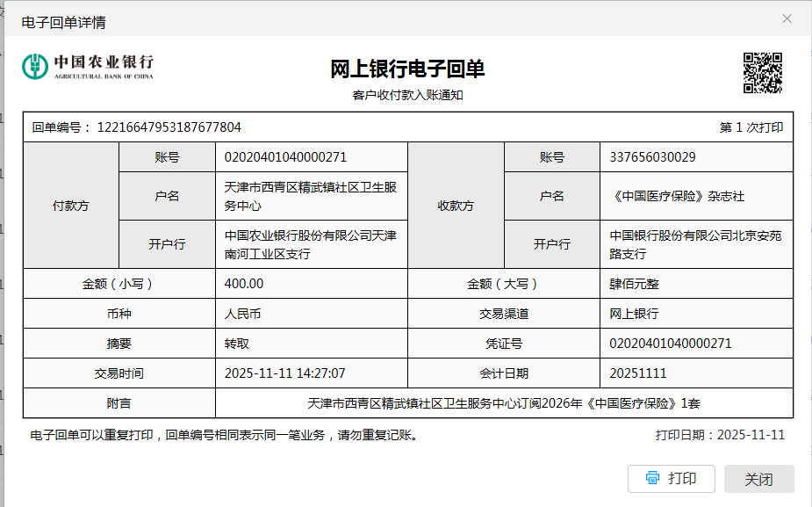Click the uppercase amount 肆佰元整
Image resolution: width=812 pixels, height=507 pixels.
(634, 284)
